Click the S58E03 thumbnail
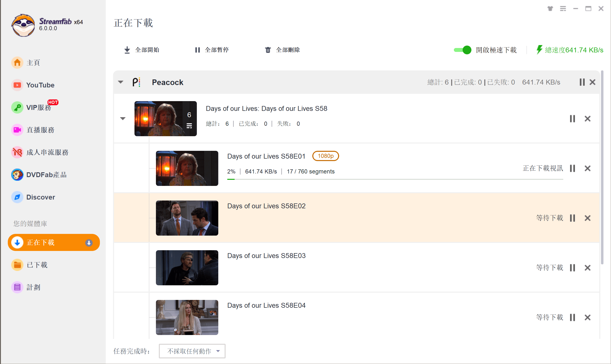611x364 pixels. pyautogui.click(x=187, y=268)
